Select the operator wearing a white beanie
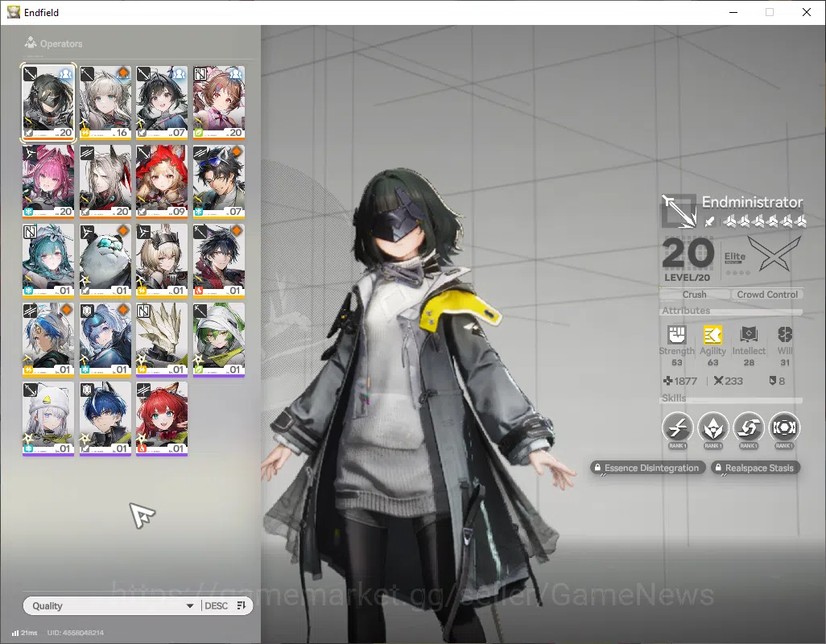The height and width of the screenshot is (644, 826). [x=48, y=419]
